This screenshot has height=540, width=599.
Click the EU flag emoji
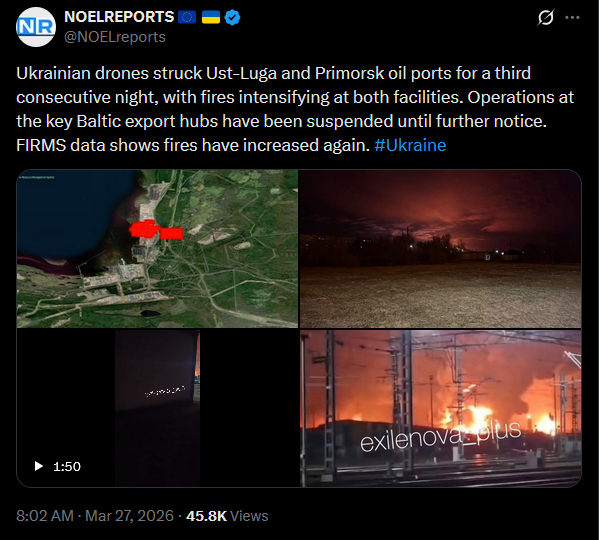(x=187, y=17)
